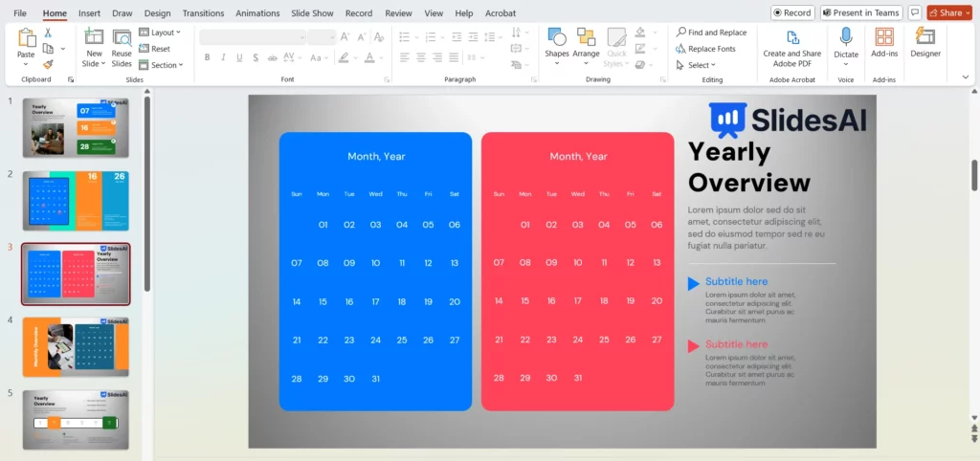Screen dimensions: 980x461
Task: Click the Share button
Action: tap(949, 12)
